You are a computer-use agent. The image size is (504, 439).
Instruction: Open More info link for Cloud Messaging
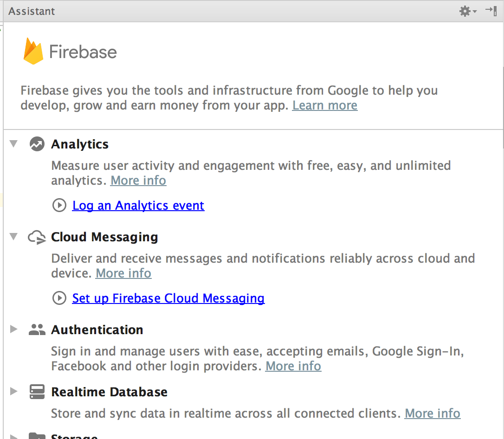click(x=123, y=273)
